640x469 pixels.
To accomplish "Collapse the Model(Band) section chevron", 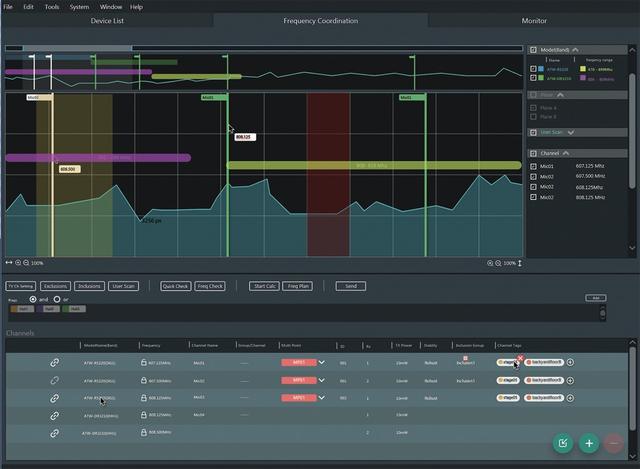I will tap(576, 50).
